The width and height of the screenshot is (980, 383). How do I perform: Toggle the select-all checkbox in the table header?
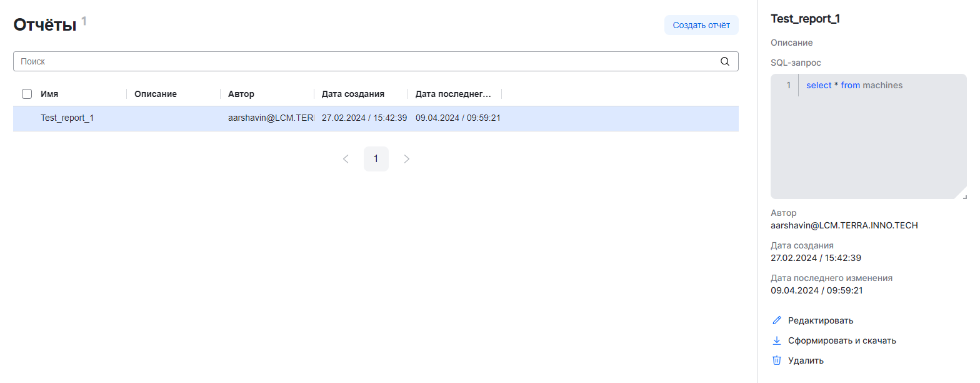point(27,94)
